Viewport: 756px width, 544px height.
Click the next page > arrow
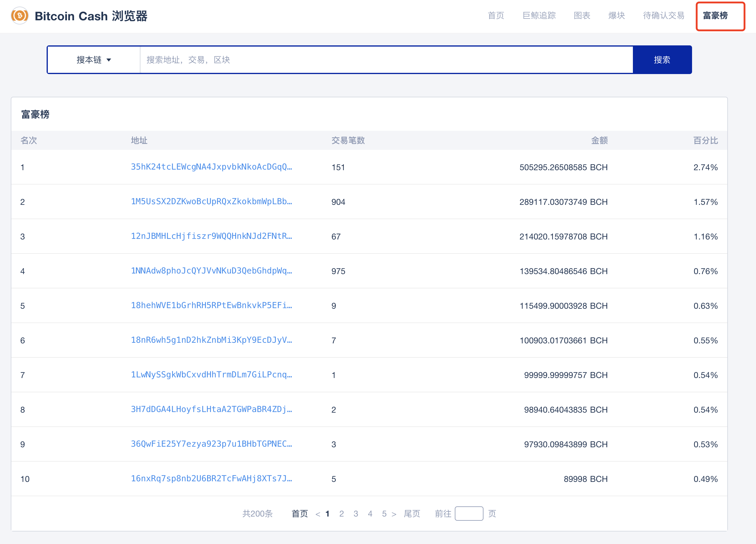click(x=394, y=514)
